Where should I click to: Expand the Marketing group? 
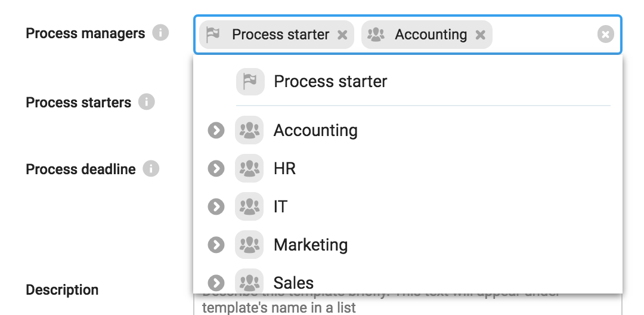[216, 245]
